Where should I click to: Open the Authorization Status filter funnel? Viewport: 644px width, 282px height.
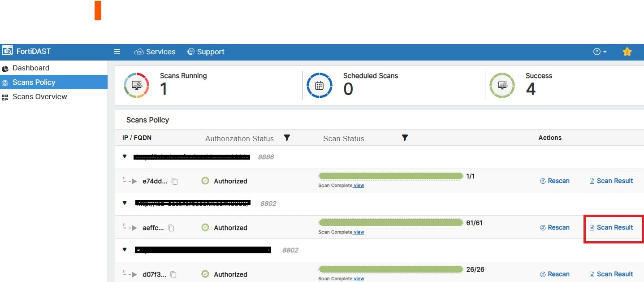click(x=287, y=138)
